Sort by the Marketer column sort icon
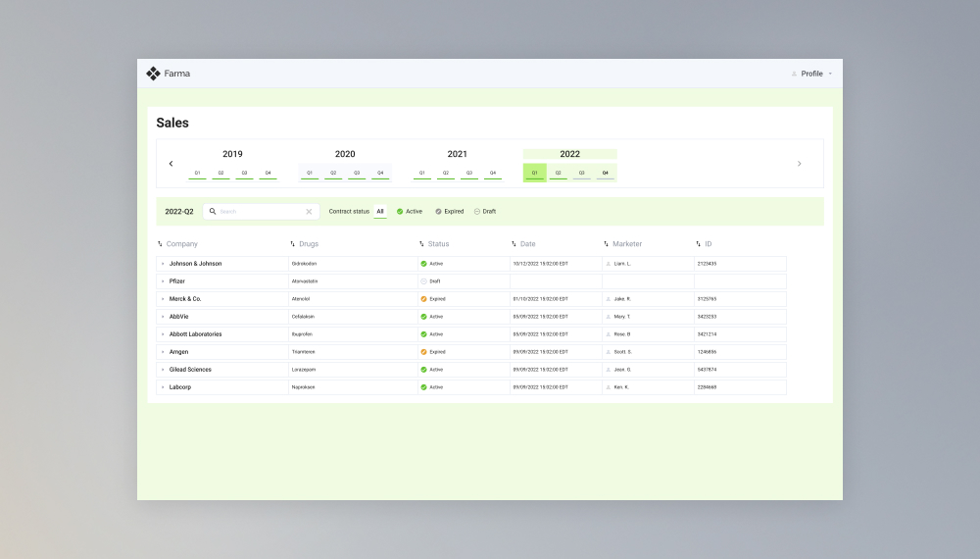 tap(607, 244)
